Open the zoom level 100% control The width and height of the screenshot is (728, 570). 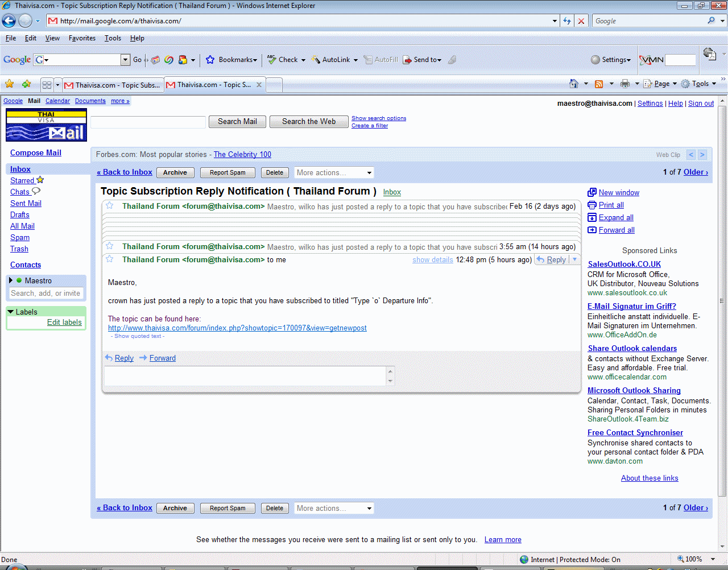696,559
